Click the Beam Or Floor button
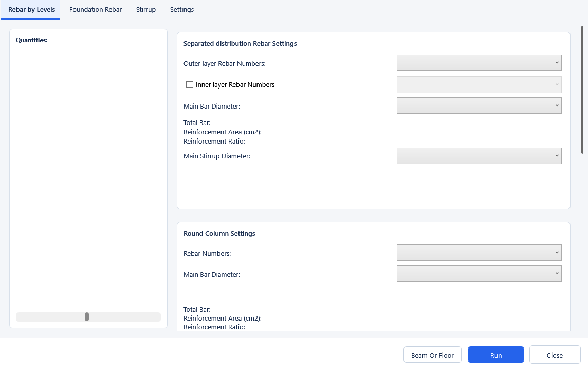The height and width of the screenshot is (371, 588). pyautogui.click(x=432, y=355)
